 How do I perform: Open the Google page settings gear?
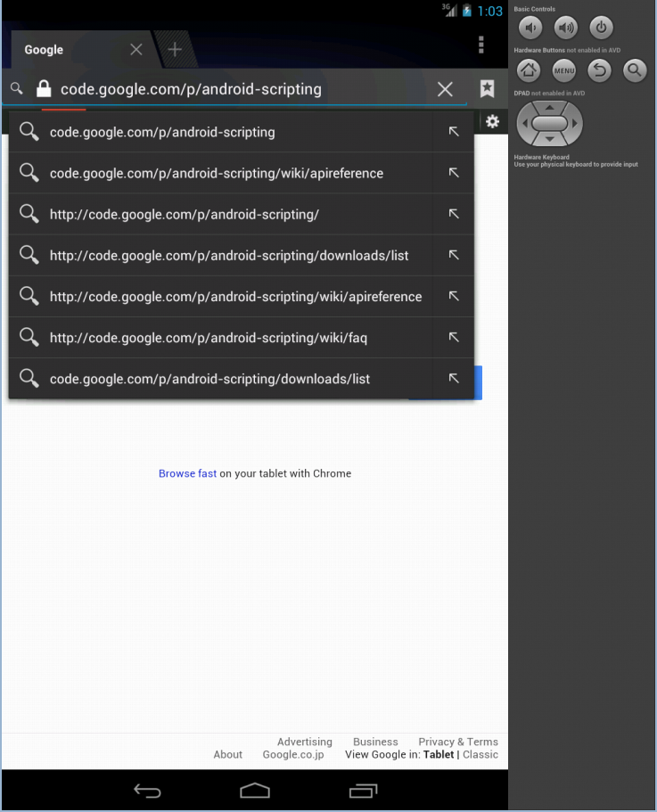(492, 122)
